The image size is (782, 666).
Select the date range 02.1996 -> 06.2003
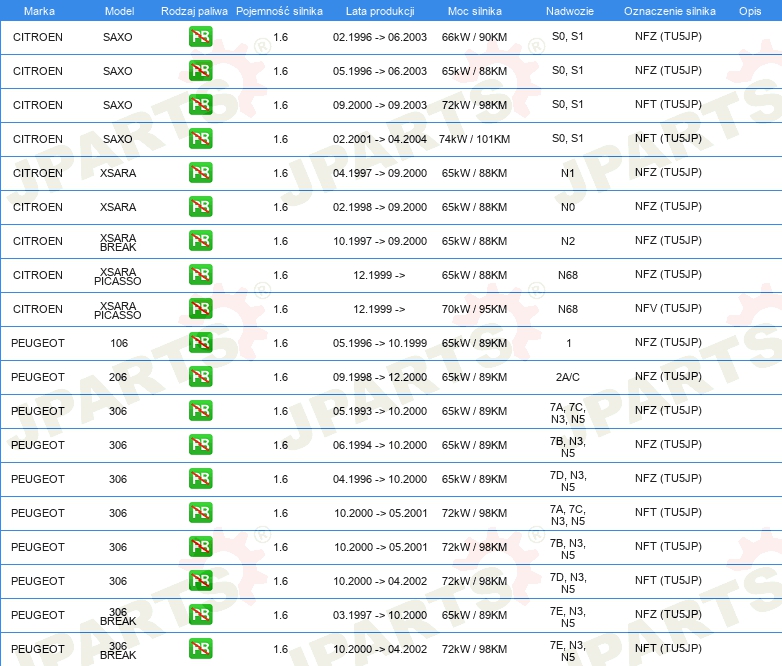coord(380,37)
